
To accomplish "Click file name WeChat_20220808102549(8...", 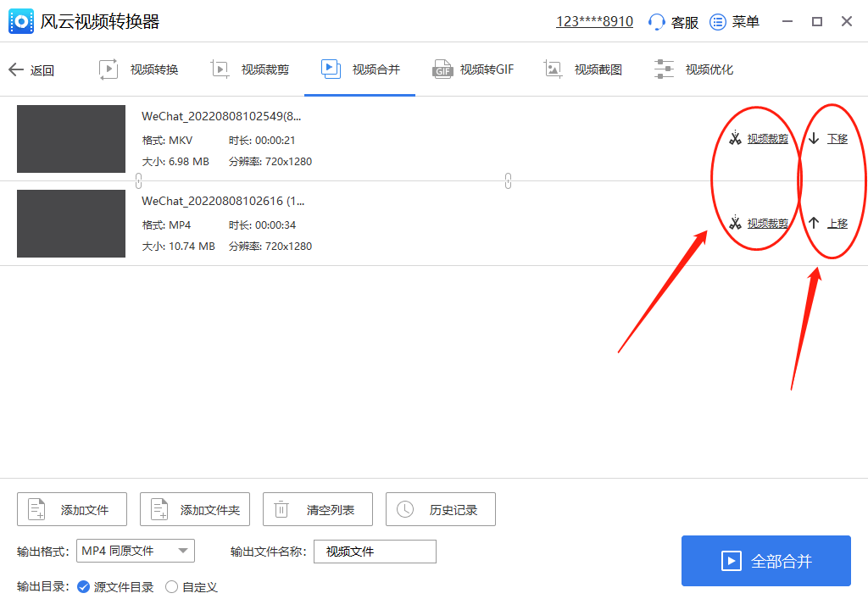I will 221,116.
